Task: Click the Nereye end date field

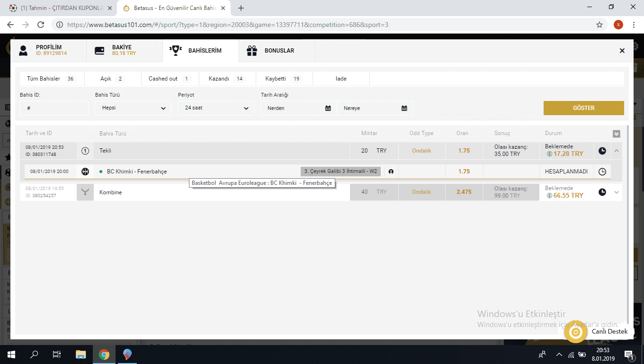Action: pyautogui.click(x=375, y=108)
